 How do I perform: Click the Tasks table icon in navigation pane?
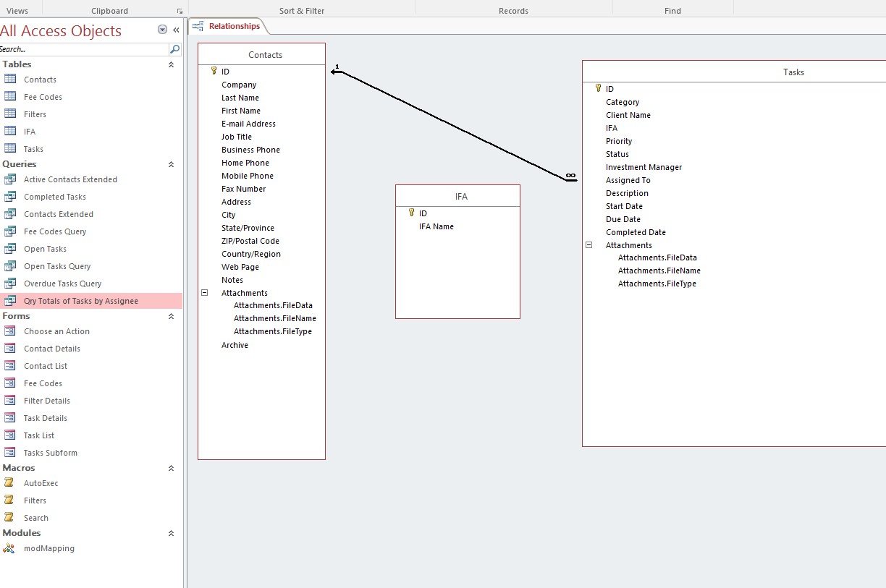click(x=10, y=148)
